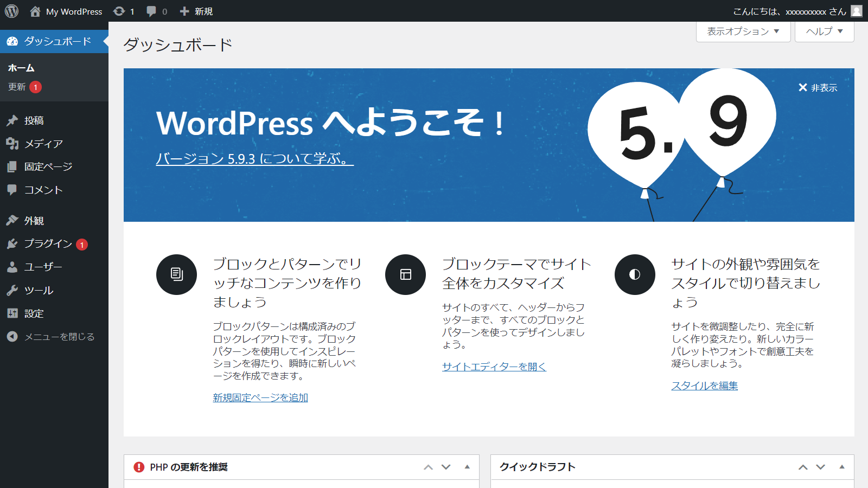Open the 設定 (Settings) menu
This screenshot has height=488, width=868.
34,313
